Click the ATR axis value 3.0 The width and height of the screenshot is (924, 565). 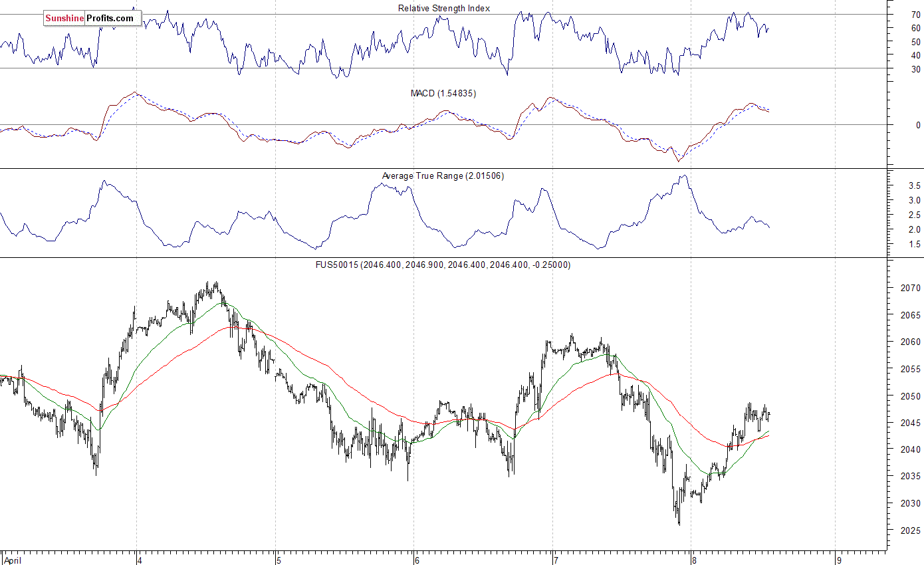pyautogui.click(x=915, y=200)
